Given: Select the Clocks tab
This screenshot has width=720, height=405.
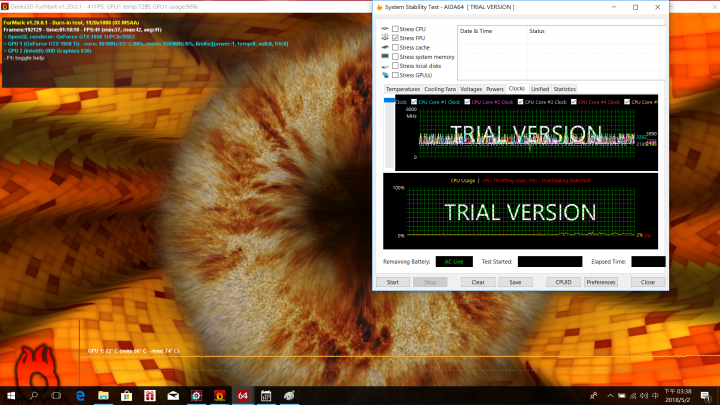Looking at the screenshot, I should click(517, 89).
